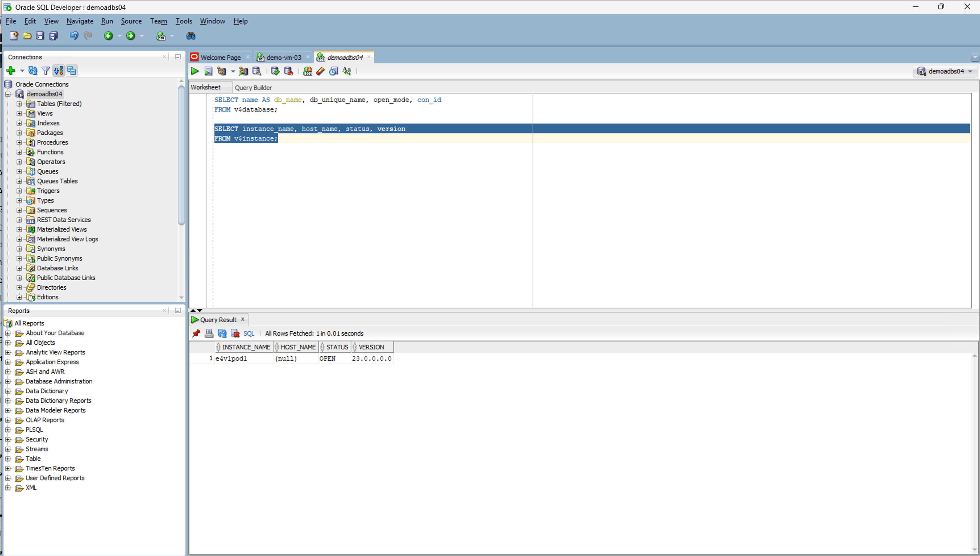
Task: Click the Run Script icon
Action: (x=208, y=71)
